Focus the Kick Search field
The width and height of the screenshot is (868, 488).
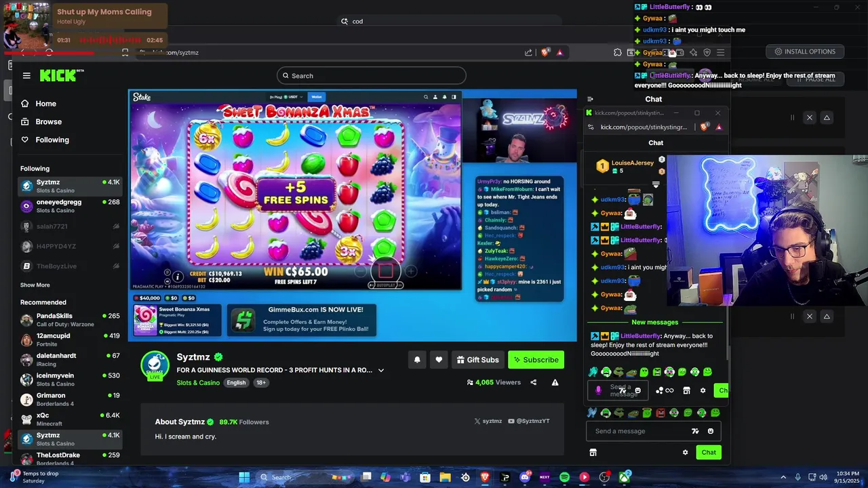[372, 76]
